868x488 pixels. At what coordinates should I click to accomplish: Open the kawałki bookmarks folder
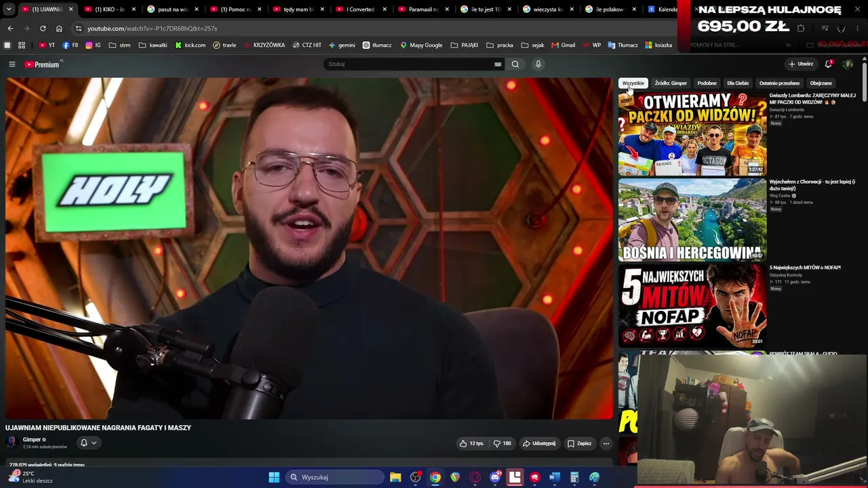[x=153, y=45]
